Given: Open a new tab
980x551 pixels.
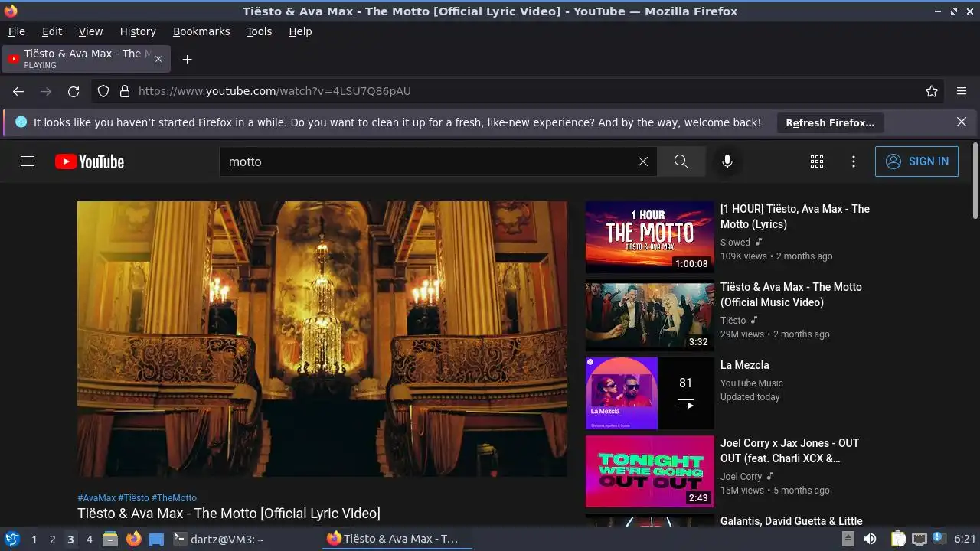Looking at the screenshot, I should click(187, 59).
